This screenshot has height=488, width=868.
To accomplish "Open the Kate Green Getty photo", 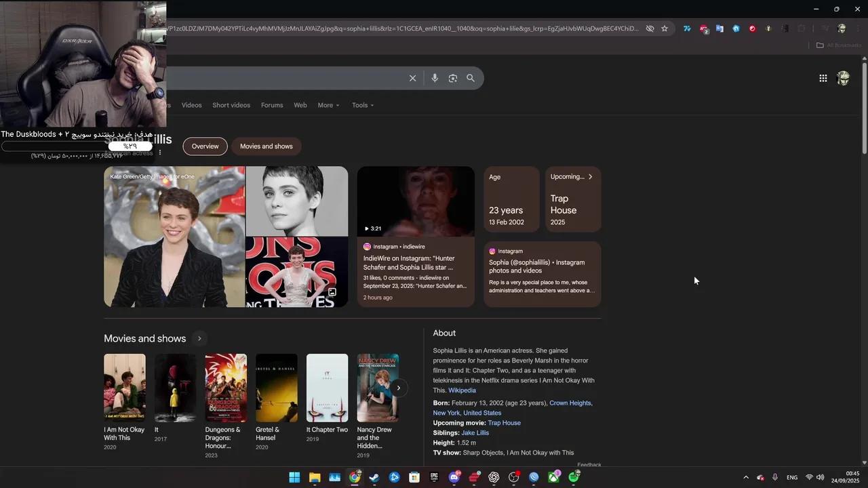I will (174, 237).
